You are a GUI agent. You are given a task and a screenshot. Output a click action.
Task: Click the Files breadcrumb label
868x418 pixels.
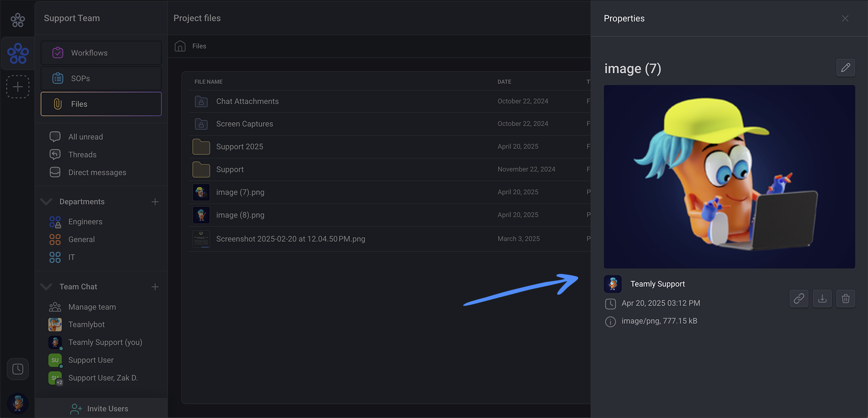199,46
